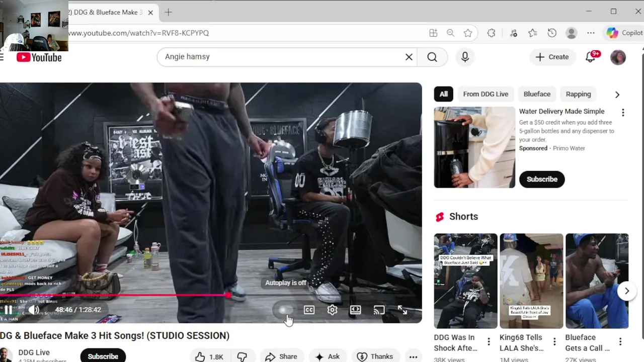The image size is (644, 362).
Task: Mute the video volume
Action: (34, 310)
